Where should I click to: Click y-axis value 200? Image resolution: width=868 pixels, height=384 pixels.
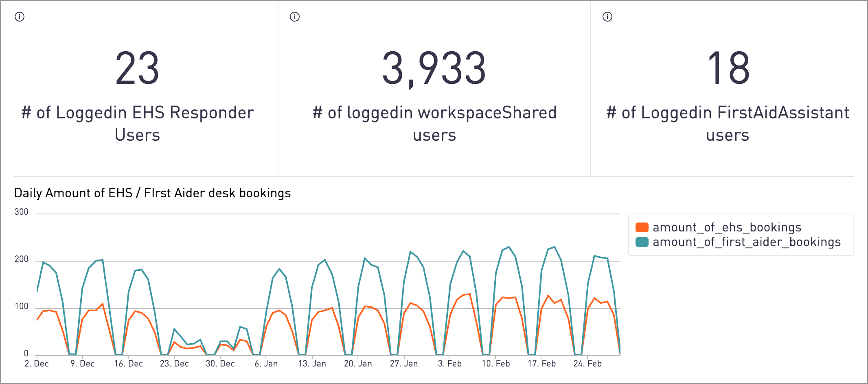[x=22, y=259]
